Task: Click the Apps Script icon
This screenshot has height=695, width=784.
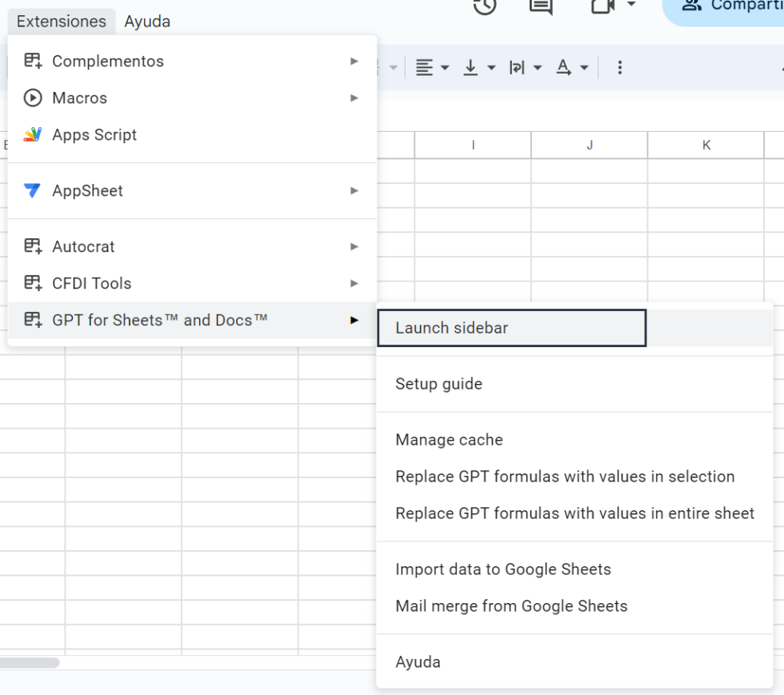Action: coord(32,134)
